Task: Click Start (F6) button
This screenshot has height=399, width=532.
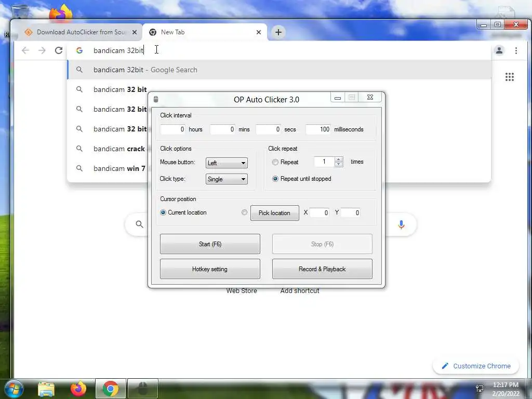Action: (210, 244)
